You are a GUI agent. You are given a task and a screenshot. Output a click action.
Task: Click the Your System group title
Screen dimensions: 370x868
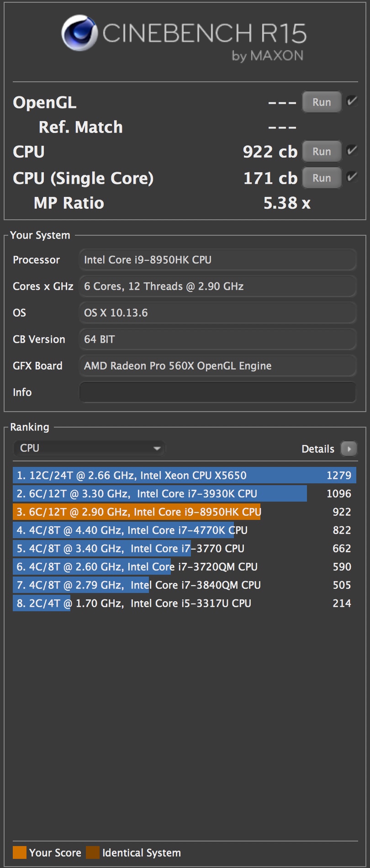pyautogui.click(x=40, y=235)
